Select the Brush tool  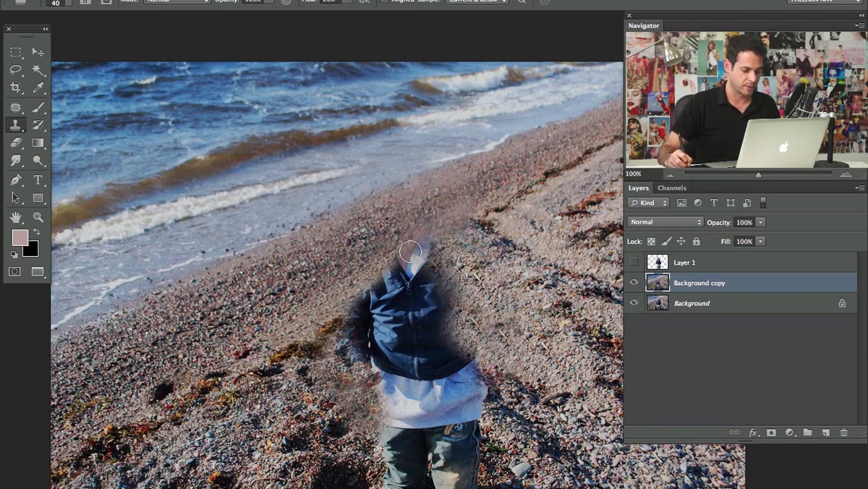coord(38,108)
